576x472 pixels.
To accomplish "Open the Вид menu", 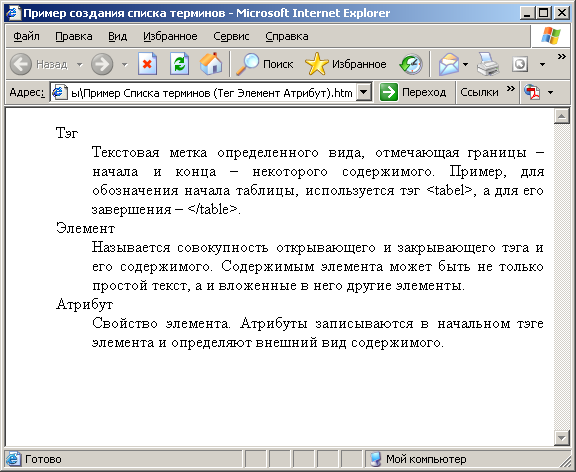I will point(118,36).
